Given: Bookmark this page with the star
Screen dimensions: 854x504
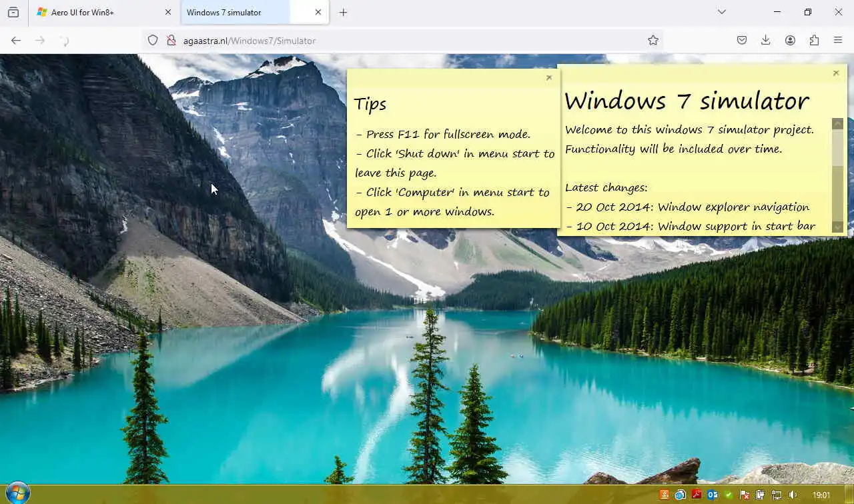Looking at the screenshot, I should click(x=653, y=41).
